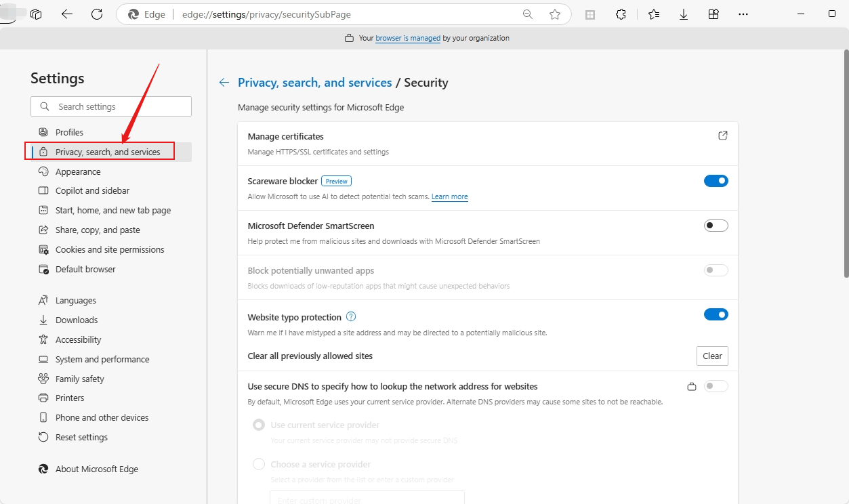Focus the Search settings input field

(111, 106)
